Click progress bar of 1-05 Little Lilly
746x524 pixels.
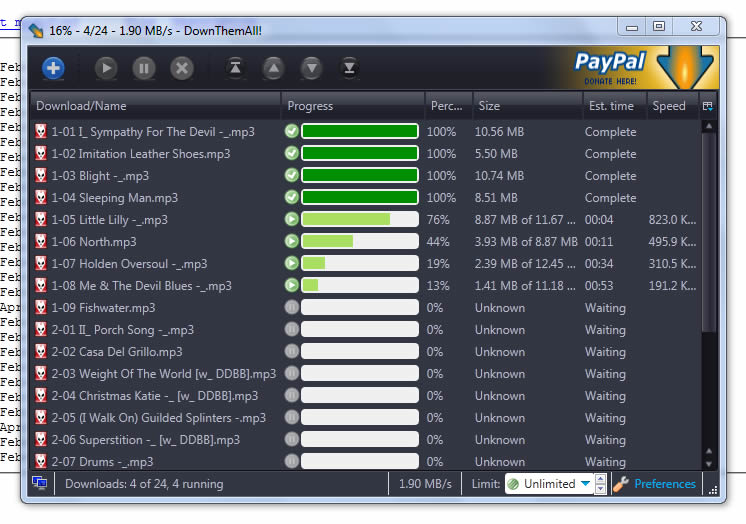coord(360,220)
